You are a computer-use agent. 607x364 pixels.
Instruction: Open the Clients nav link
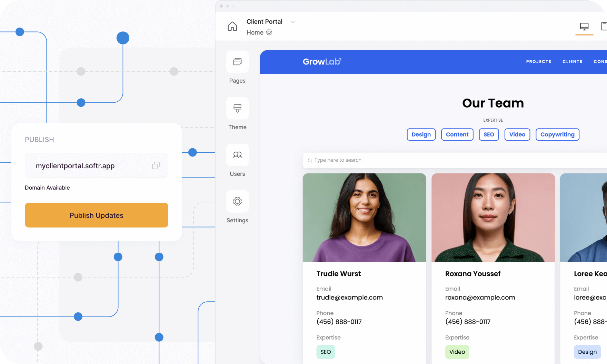[x=573, y=62]
